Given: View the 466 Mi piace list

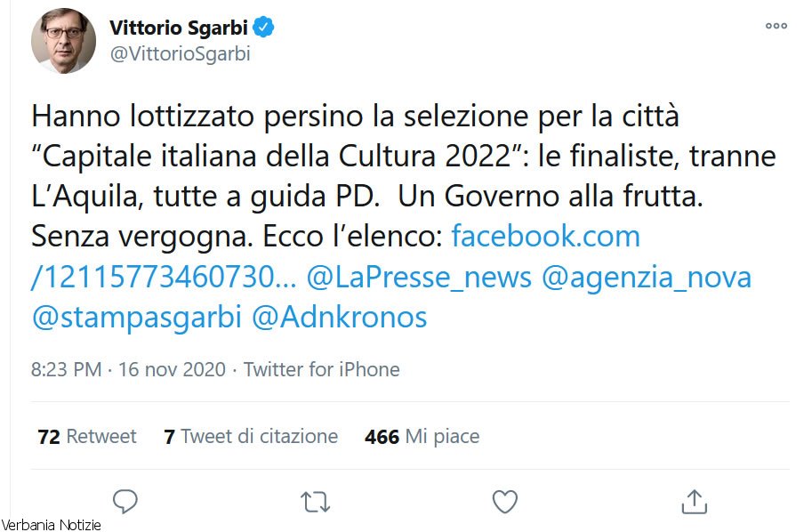Looking at the screenshot, I should (x=422, y=436).
